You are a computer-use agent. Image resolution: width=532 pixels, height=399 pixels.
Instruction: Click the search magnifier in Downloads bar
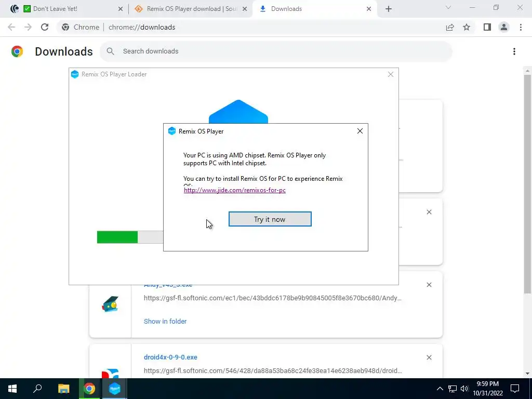[110, 51]
